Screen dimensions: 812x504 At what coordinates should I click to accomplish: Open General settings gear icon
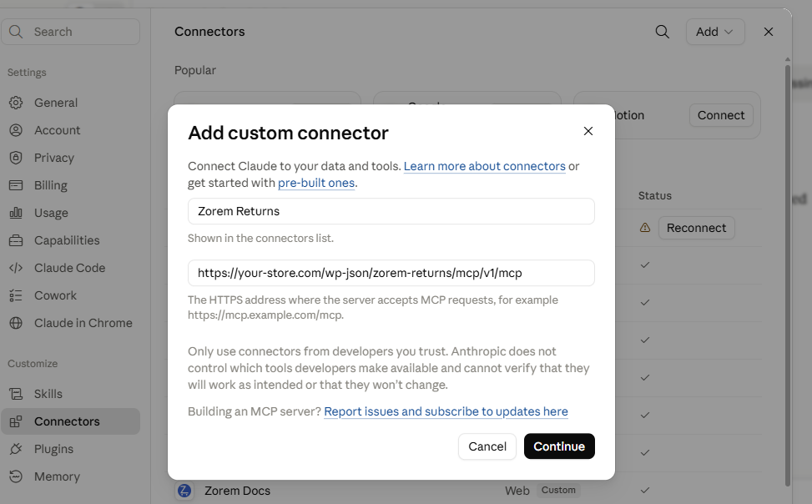point(16,103)
